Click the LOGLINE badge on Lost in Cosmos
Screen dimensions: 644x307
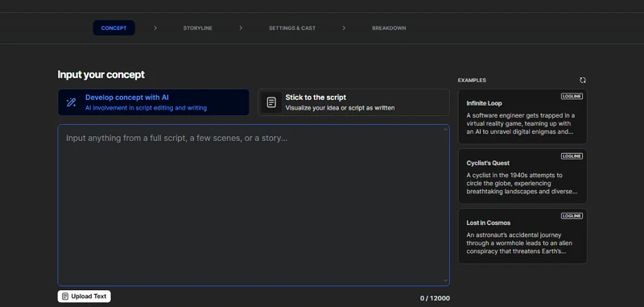pyautogui.click(x=572, y=216)
